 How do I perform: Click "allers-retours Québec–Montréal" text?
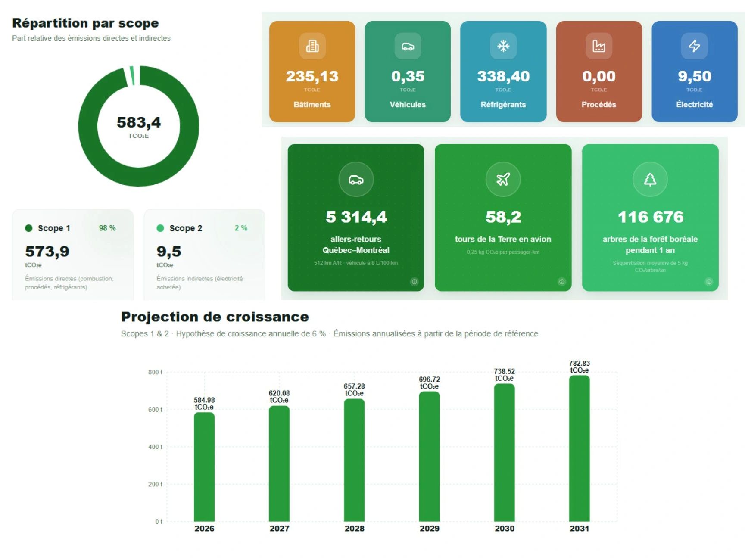point(356,245)
